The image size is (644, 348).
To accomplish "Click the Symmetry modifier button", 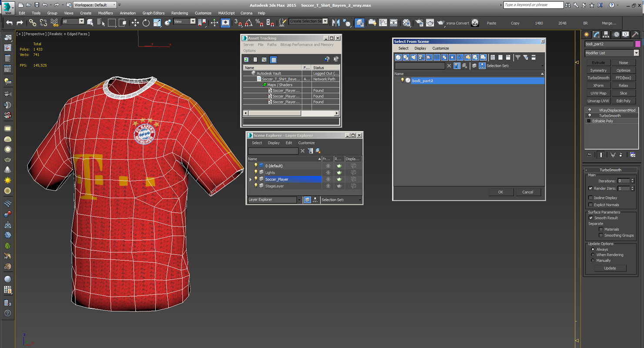I will (598, 70).
